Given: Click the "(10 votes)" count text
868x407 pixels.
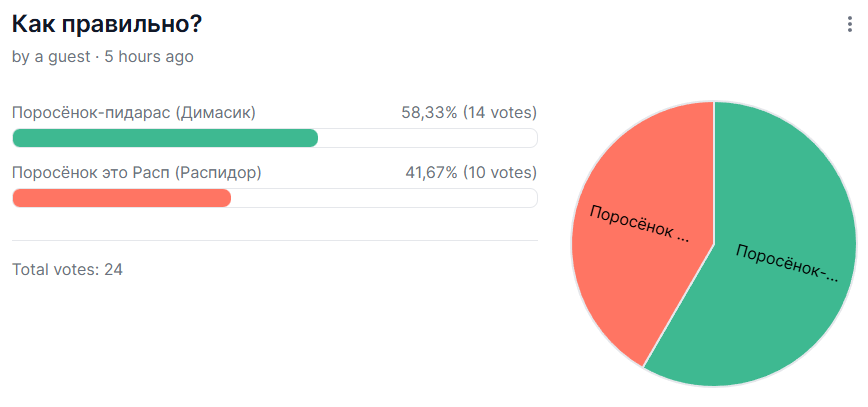Looking at the screenshot, I should tap(500, 173).
